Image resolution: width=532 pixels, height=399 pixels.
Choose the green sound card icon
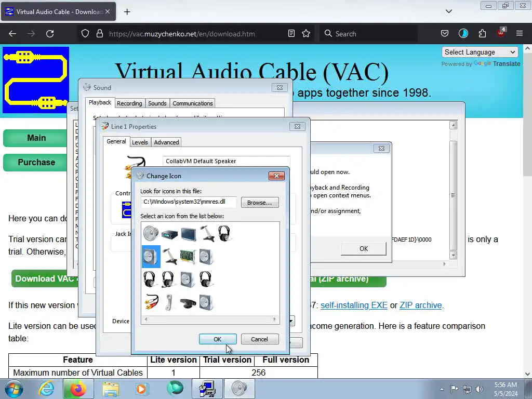(x=188, y=257)
